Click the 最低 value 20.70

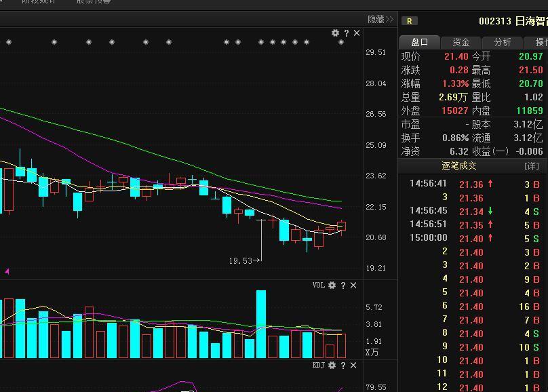[x=531, y=84]
